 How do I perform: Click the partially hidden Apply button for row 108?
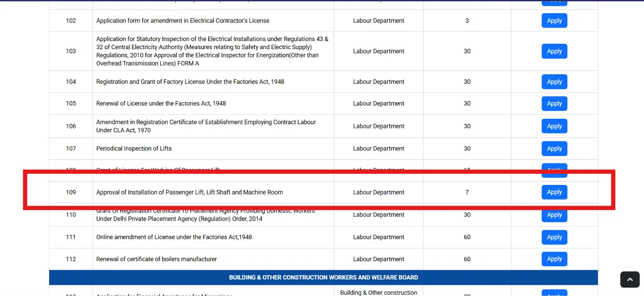554,167
